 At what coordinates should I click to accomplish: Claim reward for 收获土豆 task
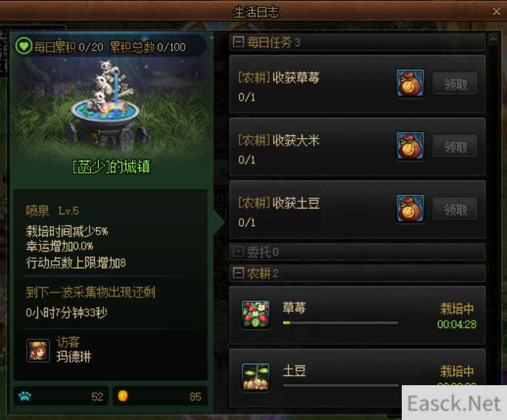point(455,209)
